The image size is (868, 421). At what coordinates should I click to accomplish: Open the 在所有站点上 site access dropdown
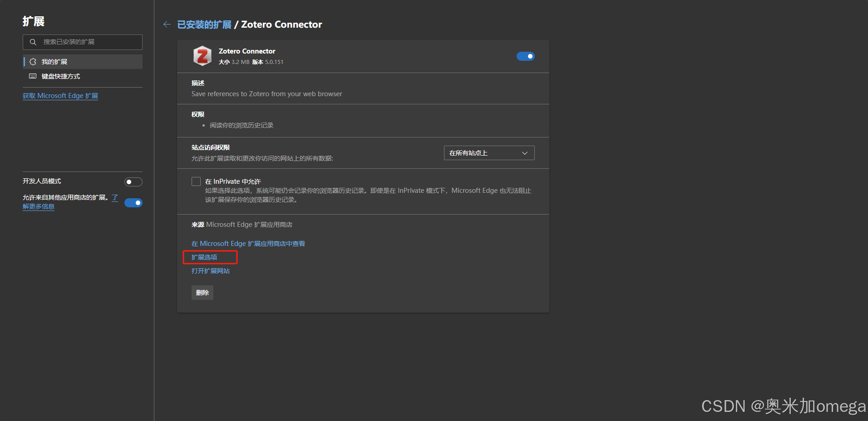489,153
